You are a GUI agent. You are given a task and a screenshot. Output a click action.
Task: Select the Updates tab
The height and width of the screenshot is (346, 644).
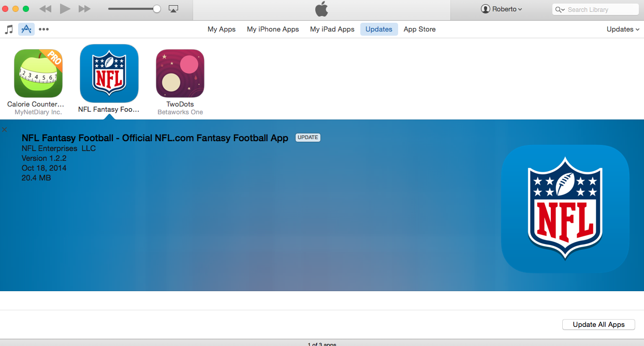click(379, 29)
